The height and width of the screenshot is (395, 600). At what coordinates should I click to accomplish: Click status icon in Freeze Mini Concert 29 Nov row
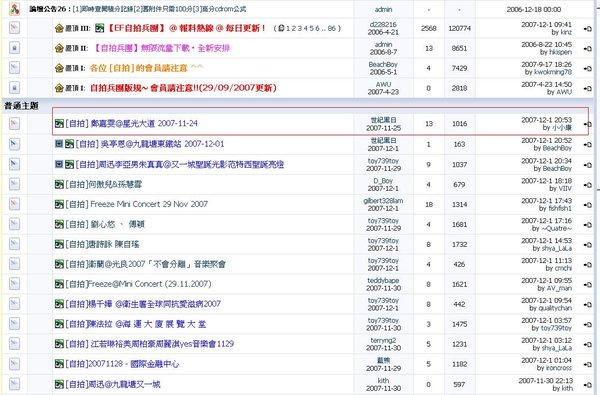pyautogui.click(x=15, y=204)
